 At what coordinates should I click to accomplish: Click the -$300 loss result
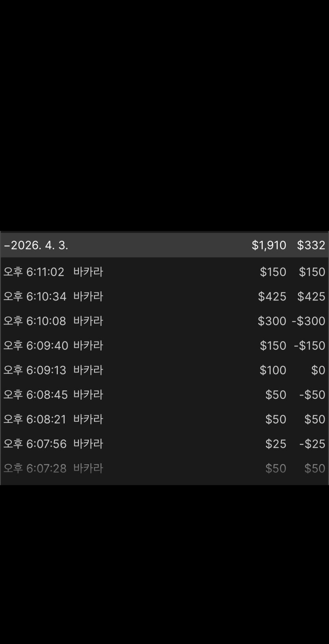coord(308,321)
